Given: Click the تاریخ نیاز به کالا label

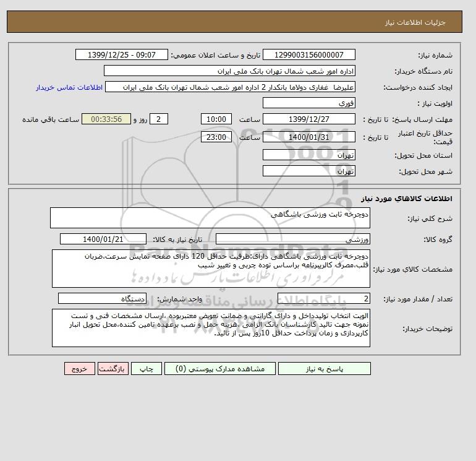Looking at the screenshot, I should [177, 239].
